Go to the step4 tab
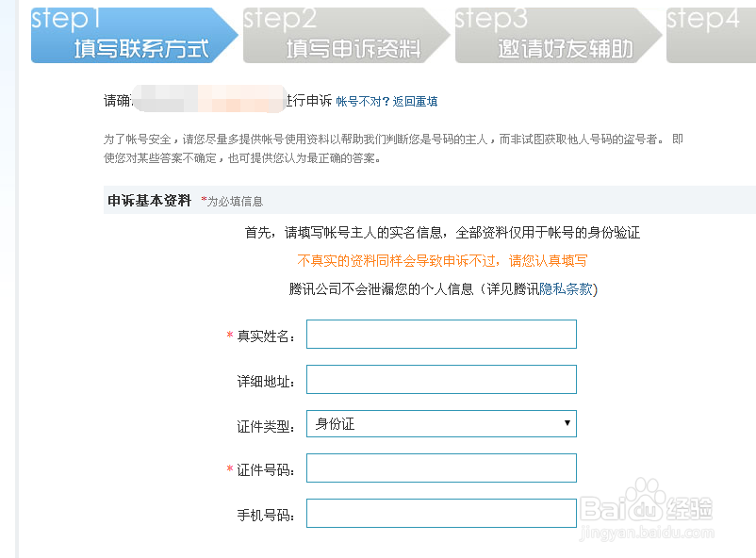756x558 pixels. pyautogui.click(x=711, y=35)
